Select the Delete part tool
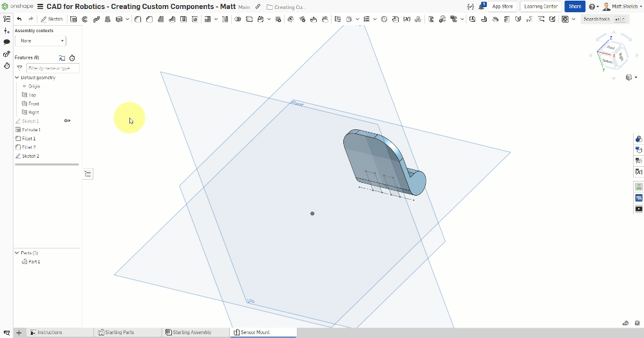644x338 pixels. 278,19
